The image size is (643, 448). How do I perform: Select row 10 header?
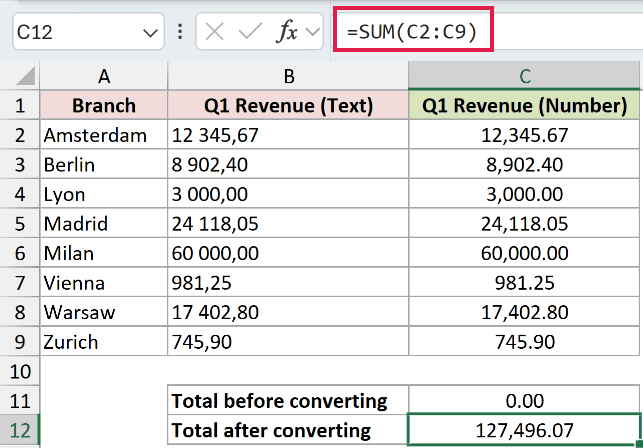coord(20,371)
